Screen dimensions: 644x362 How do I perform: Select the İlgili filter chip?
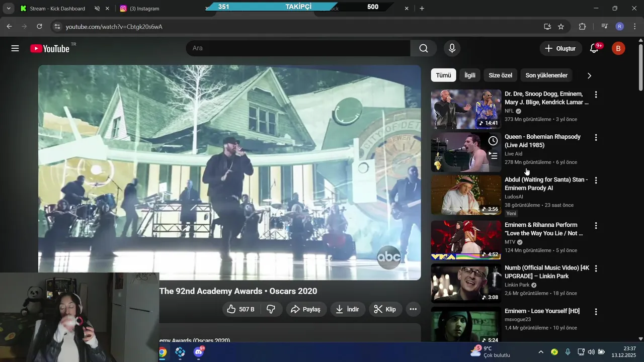click(470, 75)
